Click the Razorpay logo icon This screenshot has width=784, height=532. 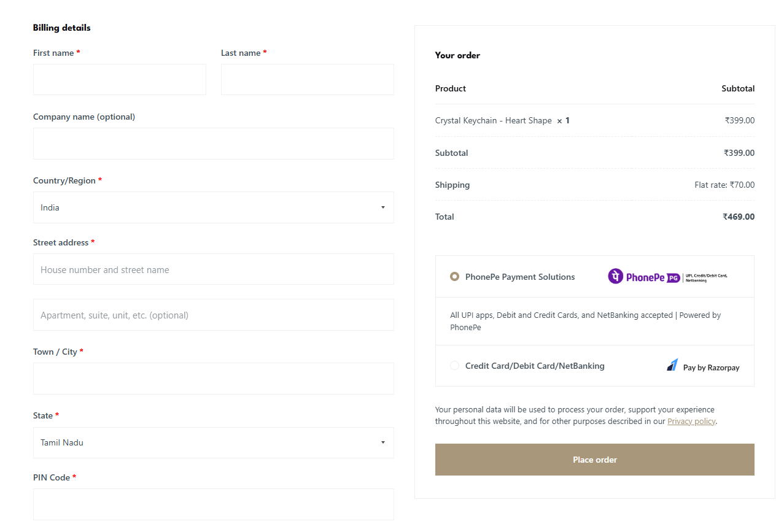tap(673, 365)
